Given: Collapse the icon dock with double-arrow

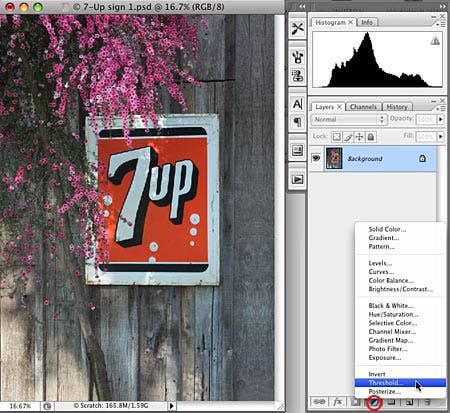Looking at the screenshot, I should (x=302, y=6).
